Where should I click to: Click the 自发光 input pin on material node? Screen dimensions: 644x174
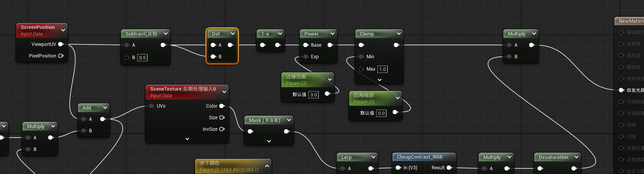point(621,90)
